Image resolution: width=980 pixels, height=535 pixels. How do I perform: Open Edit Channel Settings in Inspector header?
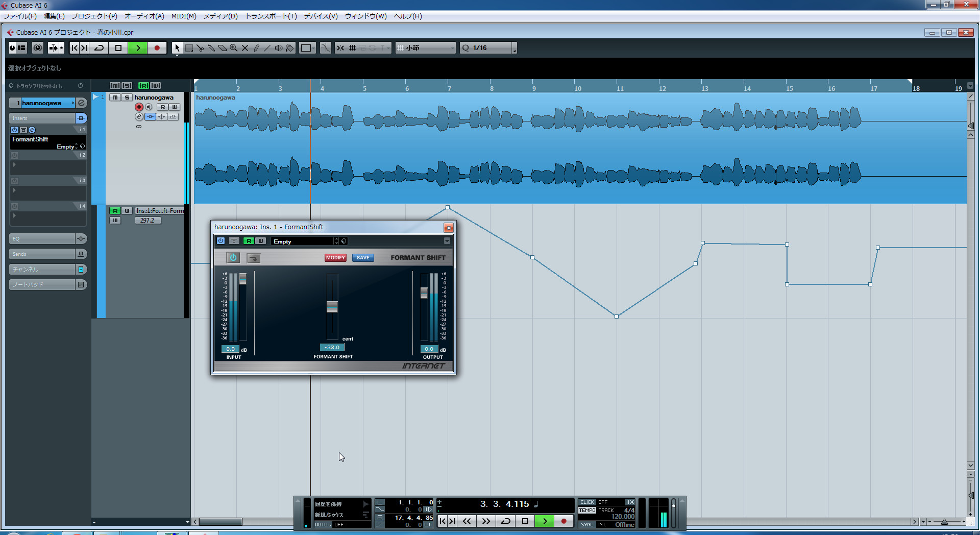point(82,103)
